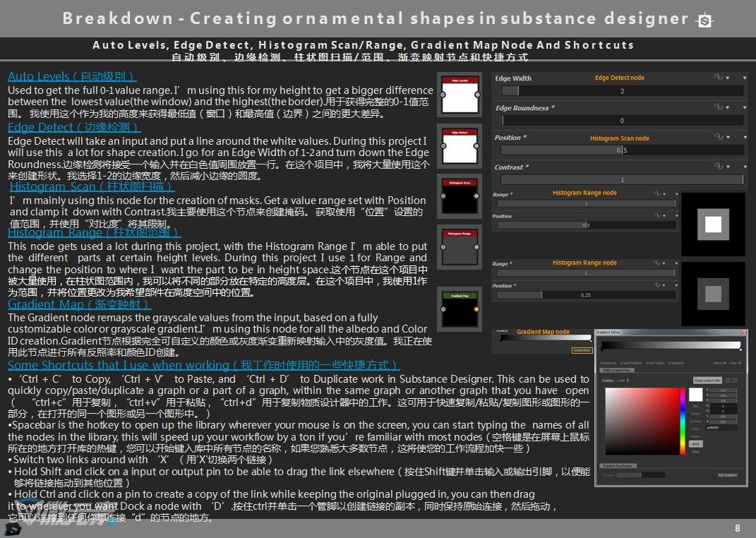Click the Histogram Scan node's output pin
756x538 pixels.
coord(476,196)
